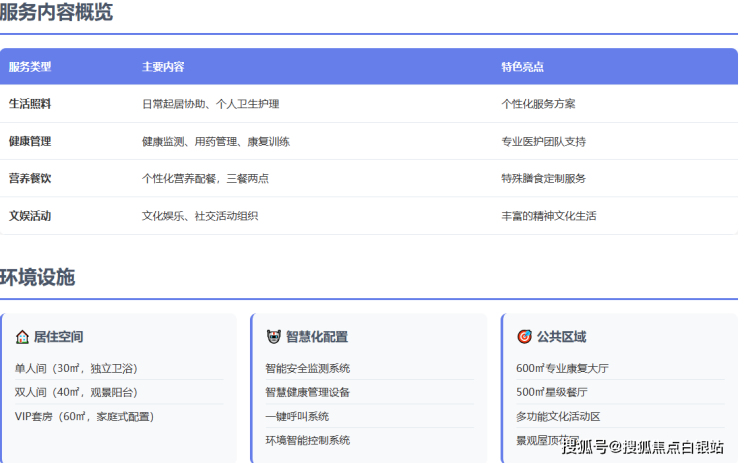Screen dimensions: 740x463
Task: Choose the VIP套房 list item
Action: 84,417
